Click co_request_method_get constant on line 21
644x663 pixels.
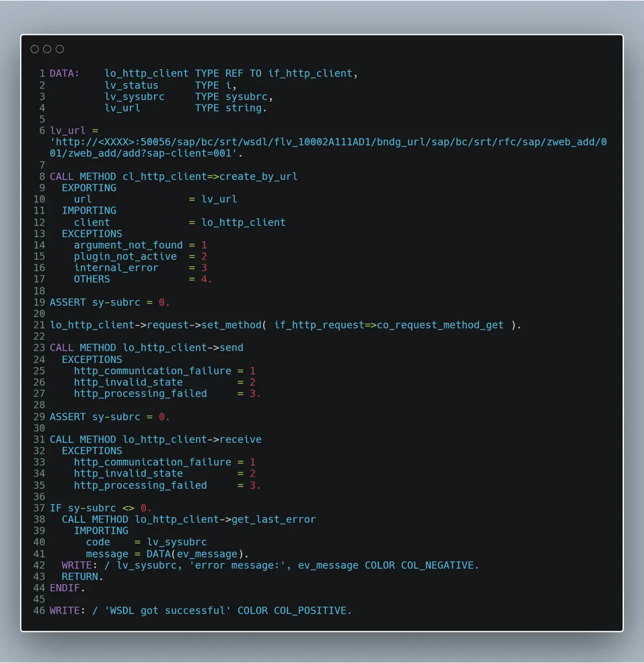pyautogui.click(x=440, y=325)
